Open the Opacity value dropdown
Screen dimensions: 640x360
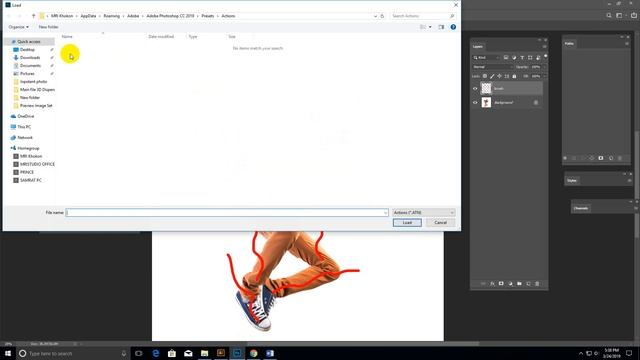click(544, 67)
